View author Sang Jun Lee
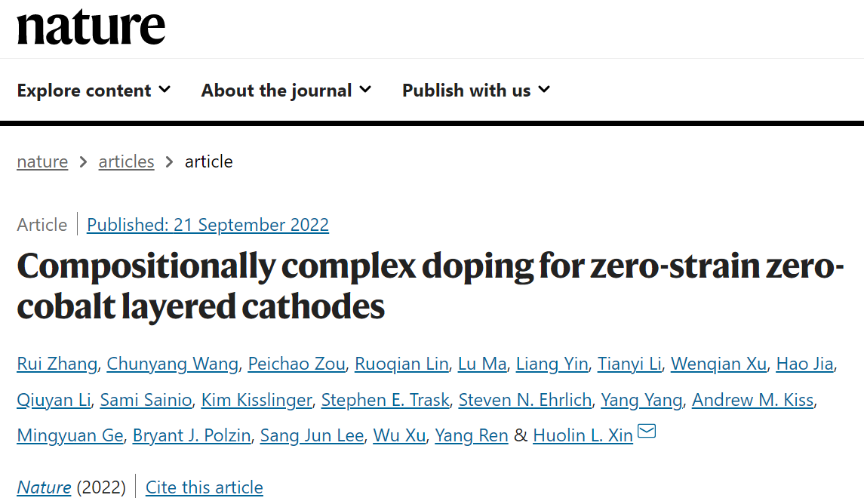864x504 pixels. (312, 435)
